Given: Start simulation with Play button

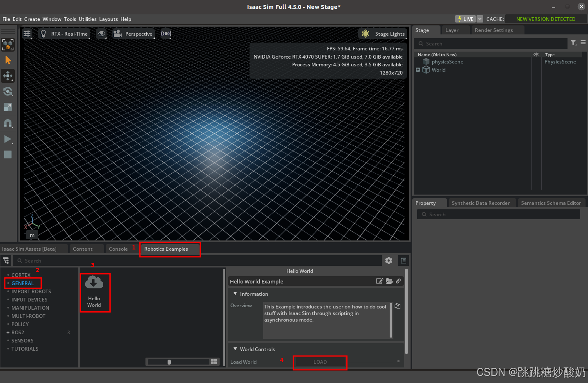Looking at the screenshot, I should [x=8, y=139].
